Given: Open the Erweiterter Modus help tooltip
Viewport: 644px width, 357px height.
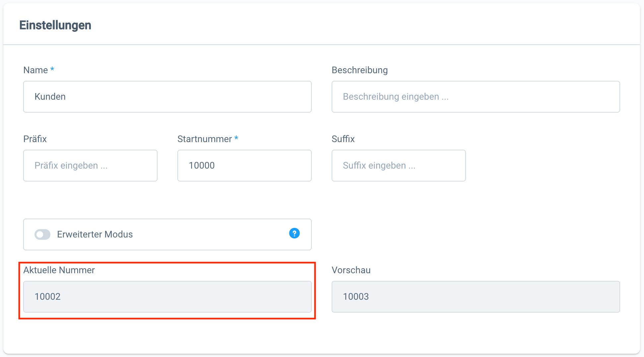Looking at the screenshot, I should tap(294, 233).
